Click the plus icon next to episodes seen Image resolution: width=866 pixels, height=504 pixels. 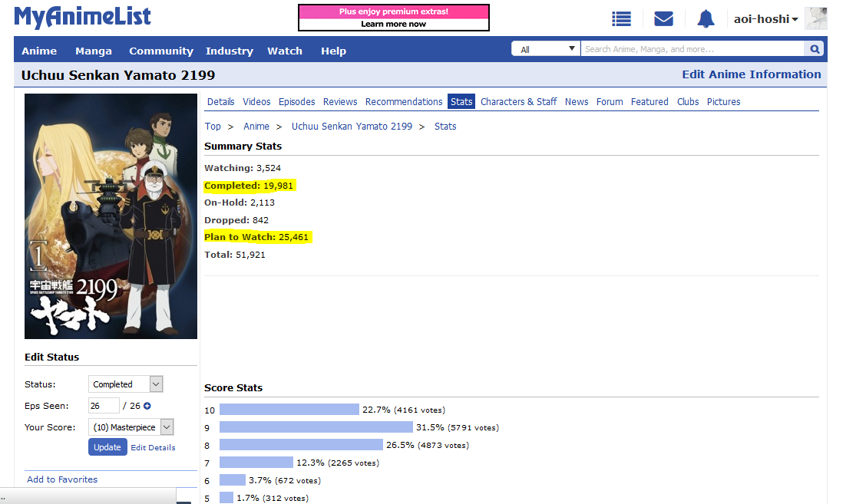147,406
